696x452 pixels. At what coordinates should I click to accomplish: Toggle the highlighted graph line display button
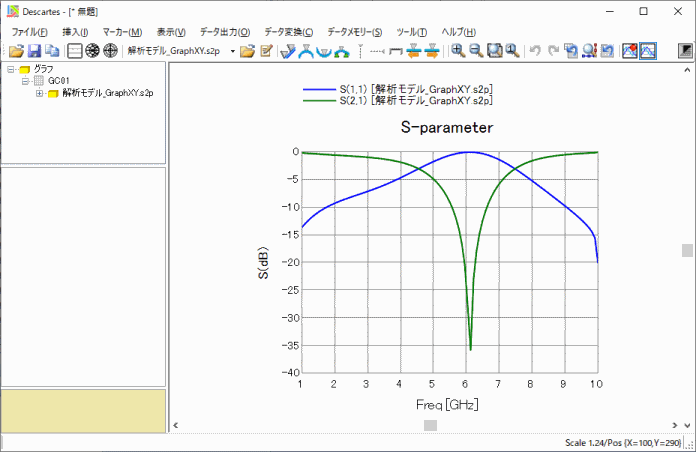click(x=648, y=51)
